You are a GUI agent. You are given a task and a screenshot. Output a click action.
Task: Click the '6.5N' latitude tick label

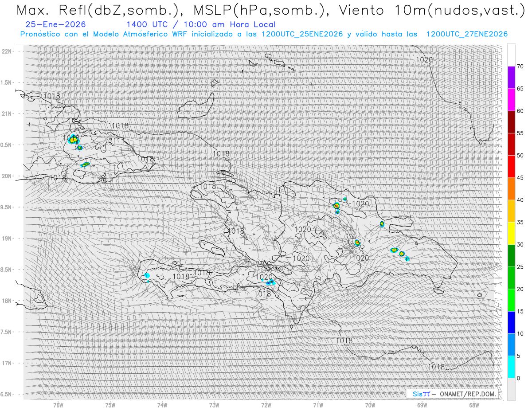point(7,394)
